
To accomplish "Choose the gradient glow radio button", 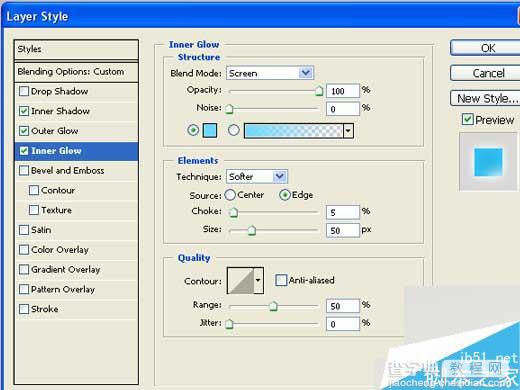I will pyautogui.click(x=234, y=130).
